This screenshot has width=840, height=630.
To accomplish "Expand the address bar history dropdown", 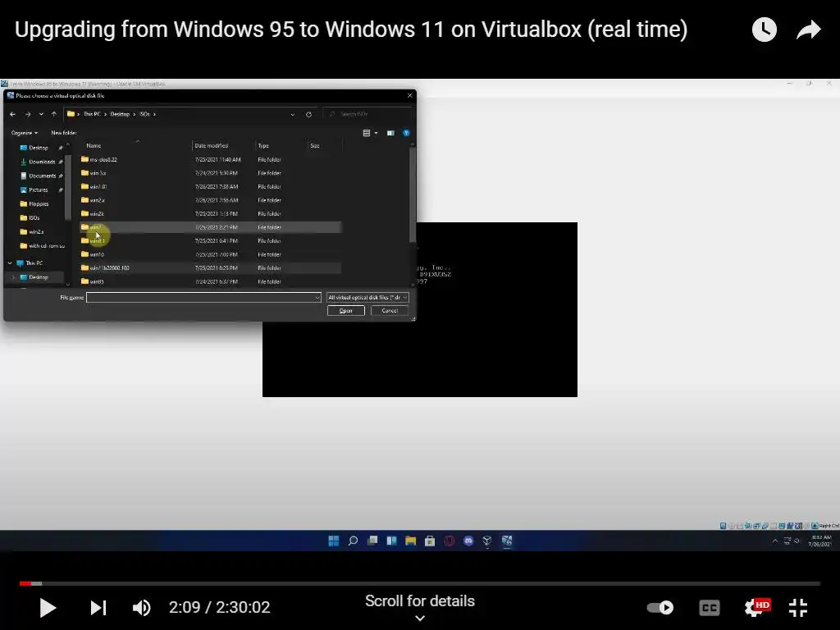I will coord(293,114).
